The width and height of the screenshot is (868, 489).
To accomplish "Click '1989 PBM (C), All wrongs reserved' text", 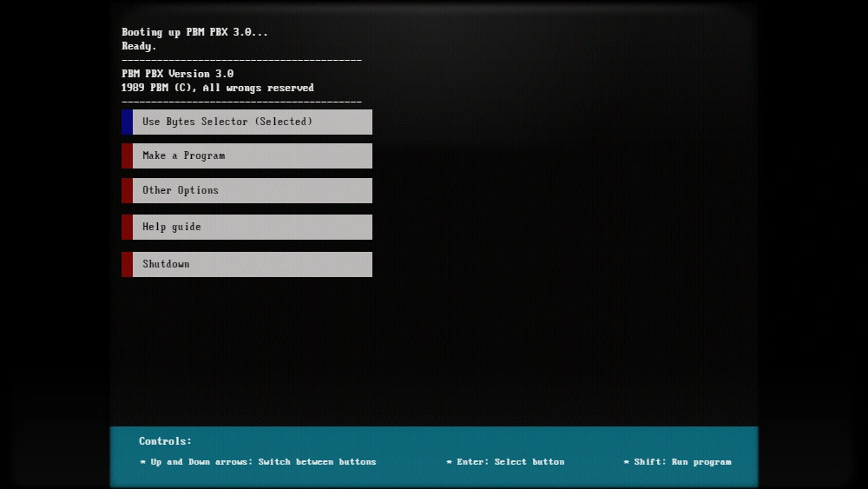I will tap(218, 88).
